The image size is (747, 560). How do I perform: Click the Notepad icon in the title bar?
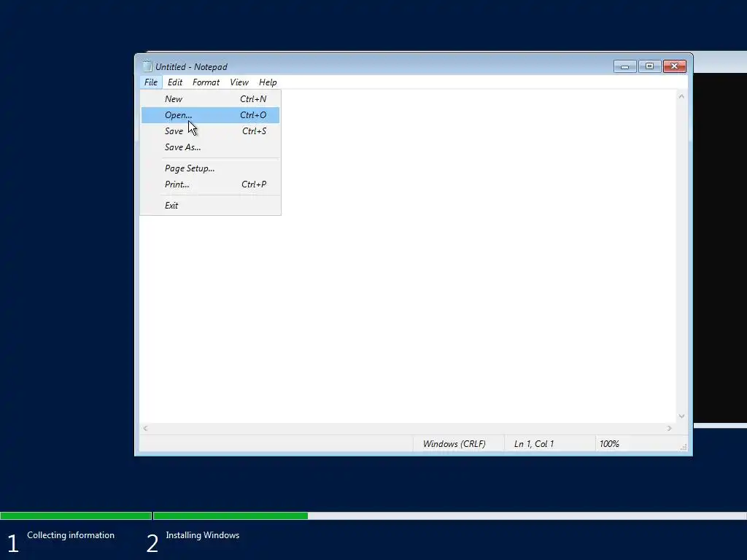pos(147,66)
